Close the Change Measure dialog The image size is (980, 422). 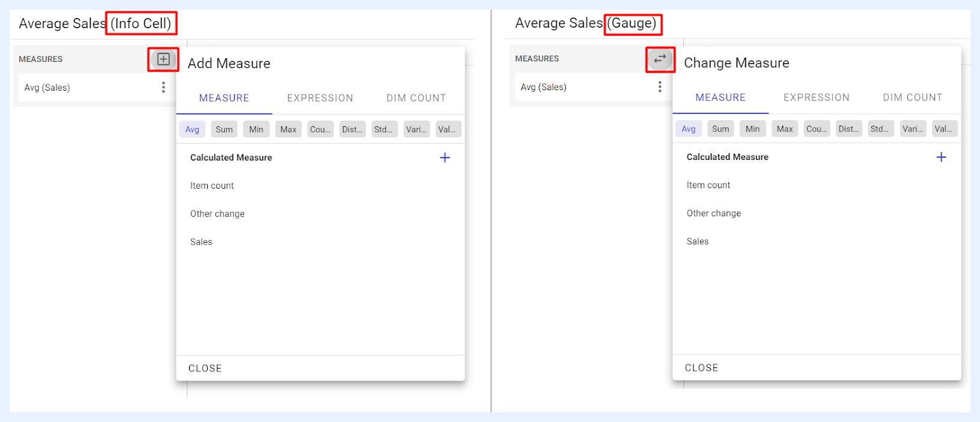701,368
